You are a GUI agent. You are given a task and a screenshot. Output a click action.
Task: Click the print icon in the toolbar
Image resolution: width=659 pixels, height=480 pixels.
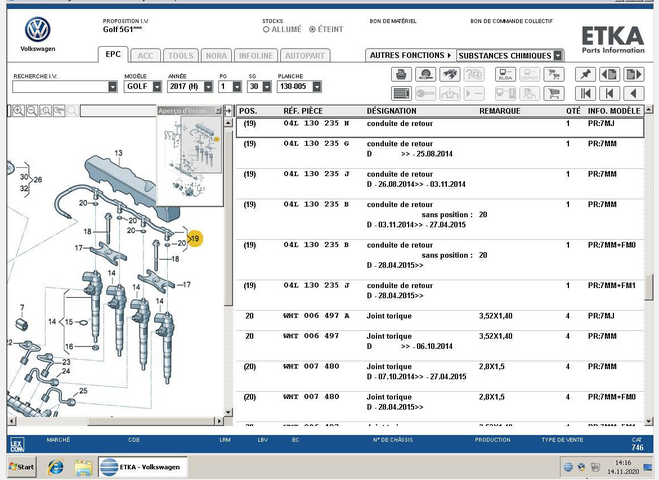point(401,75)
